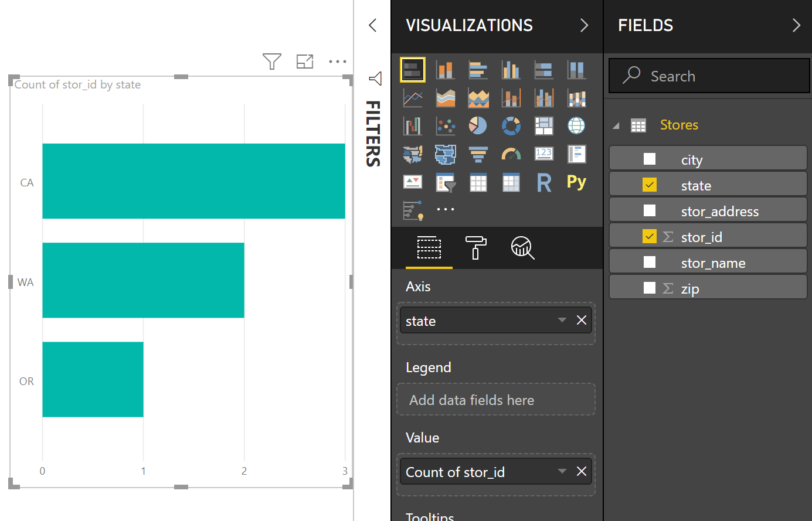Open the filter icon above the chart
Image resolution: width=812 pixels, height=521 pixels.
tap(271, 61)
